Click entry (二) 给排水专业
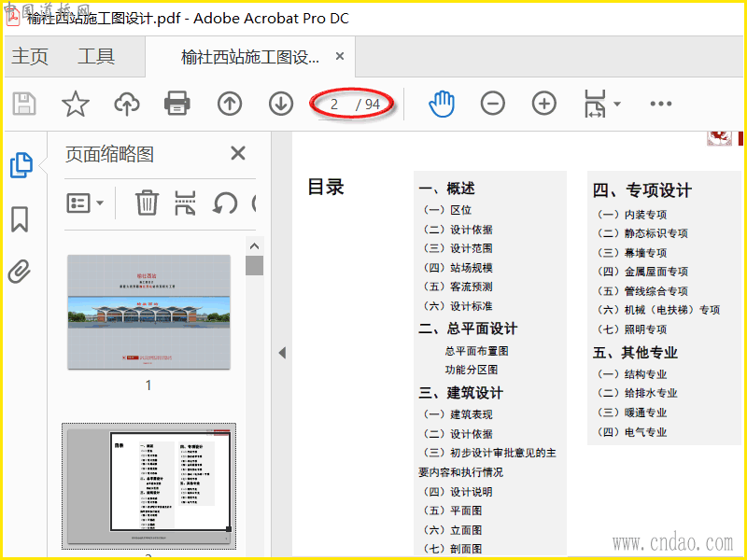The height and width of the screenshot is (560, 747). [637, 393]
